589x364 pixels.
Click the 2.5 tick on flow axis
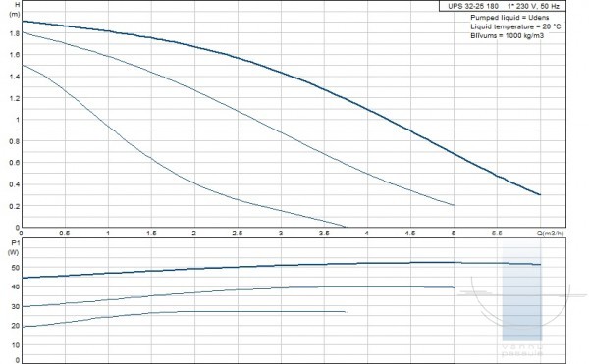tap(238, 234)
